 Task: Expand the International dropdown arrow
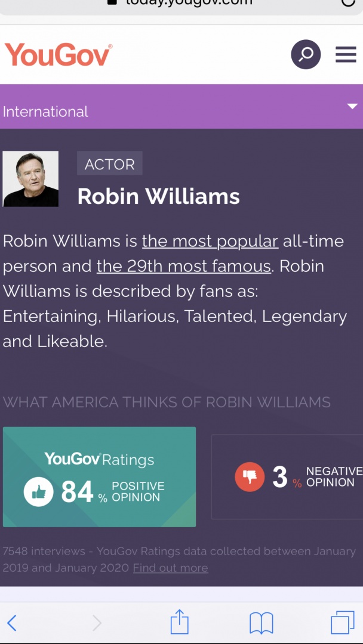click(352, 107)
